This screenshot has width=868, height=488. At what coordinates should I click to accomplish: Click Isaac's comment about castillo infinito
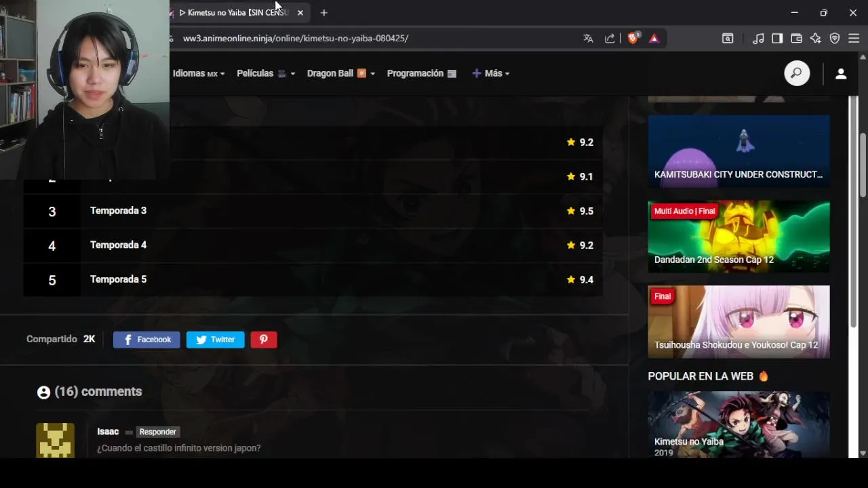tap(179, 448)
